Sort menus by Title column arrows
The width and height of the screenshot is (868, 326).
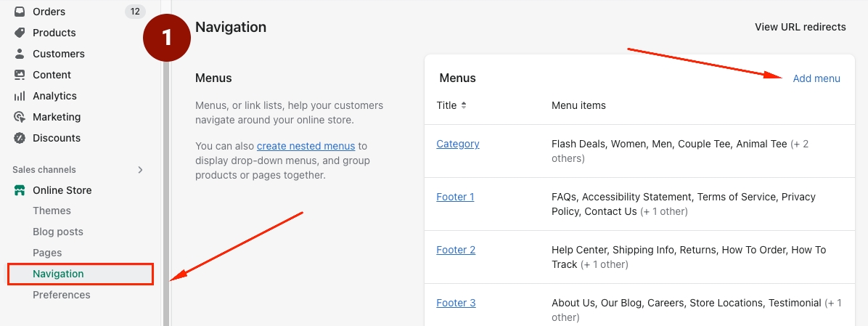pos(464,105)
